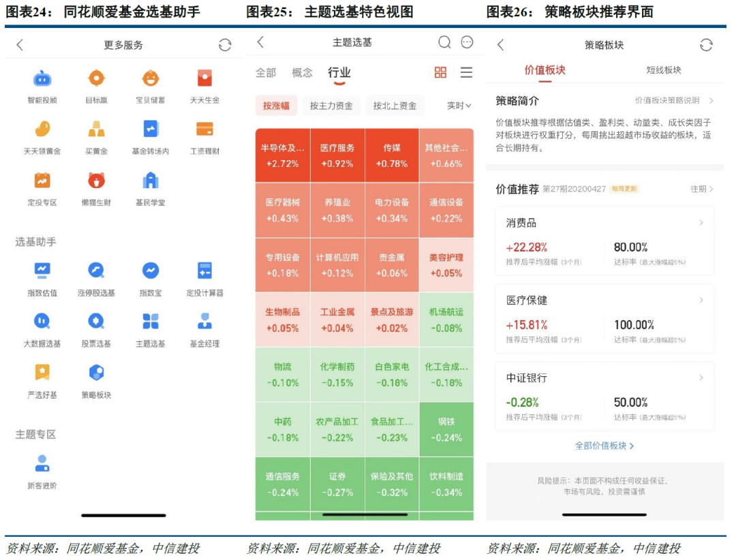The width and height of the screenshot is (736, 560).
Task: Sort sectors by 按北上资金
Action: pyautogui.click(x=395, y=106)
